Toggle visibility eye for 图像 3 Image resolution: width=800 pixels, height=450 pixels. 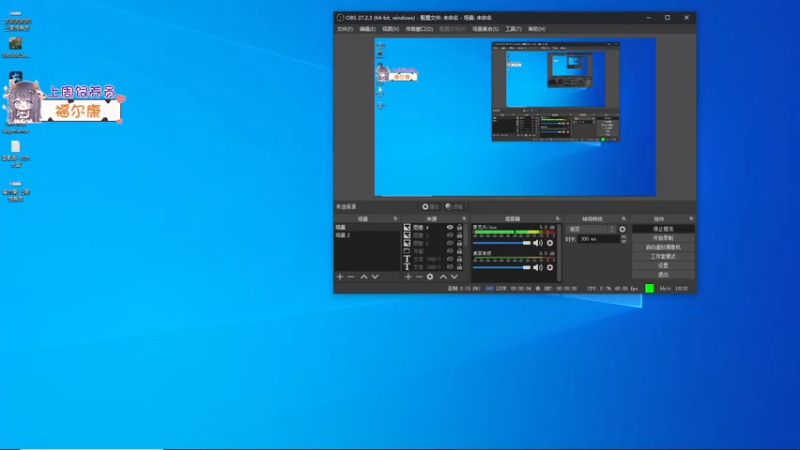coord(450,235)
